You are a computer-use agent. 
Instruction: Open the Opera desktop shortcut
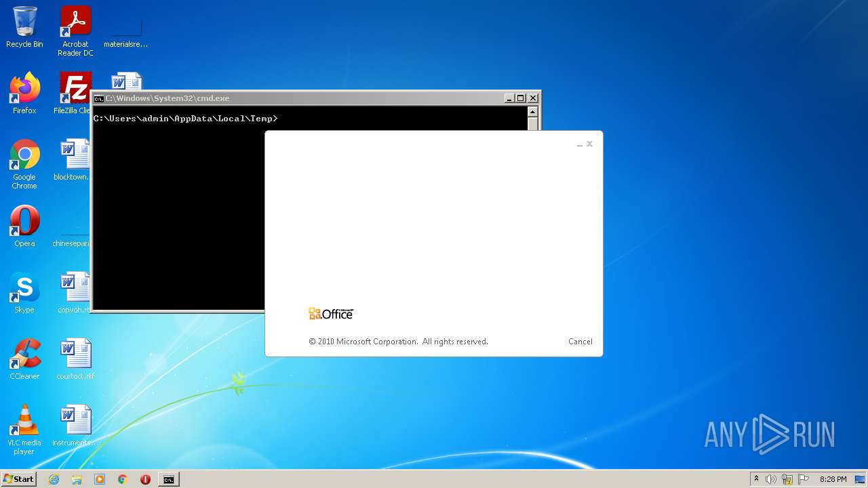click(24, 226)
